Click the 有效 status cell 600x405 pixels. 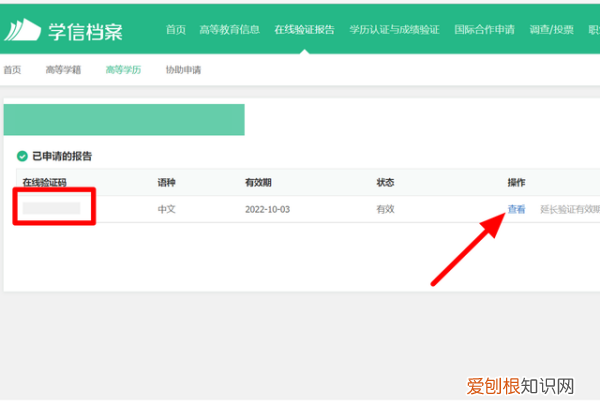[385, 209]
